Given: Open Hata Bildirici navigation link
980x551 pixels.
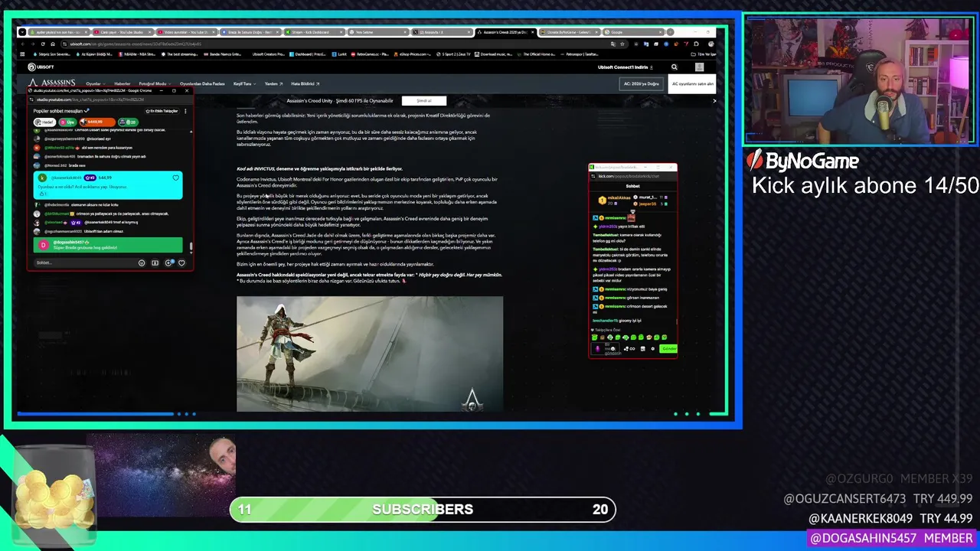Looking at the screenshot, I should tap(305, 83).
